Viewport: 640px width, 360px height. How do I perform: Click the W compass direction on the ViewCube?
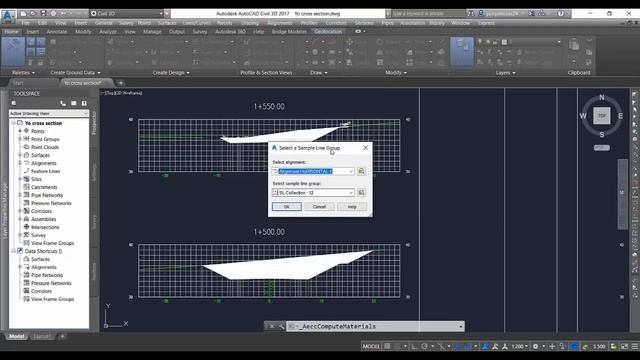583,116
